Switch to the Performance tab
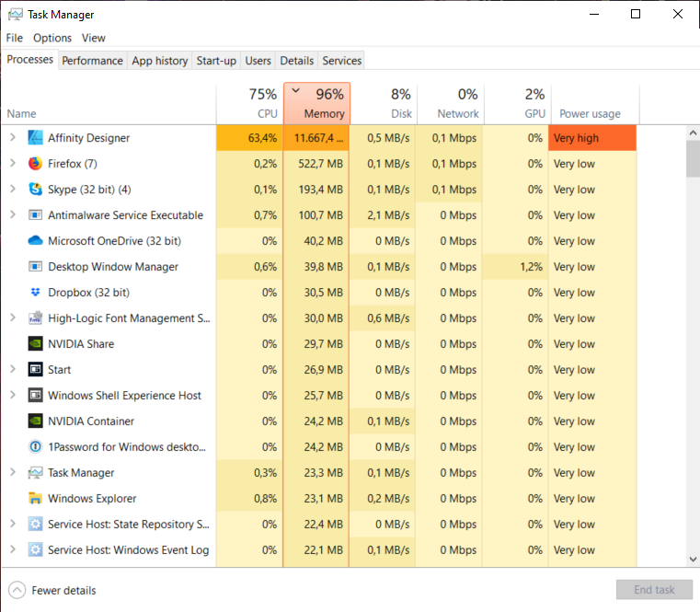This screenshot has width=700, height=612. click(92, 61)
